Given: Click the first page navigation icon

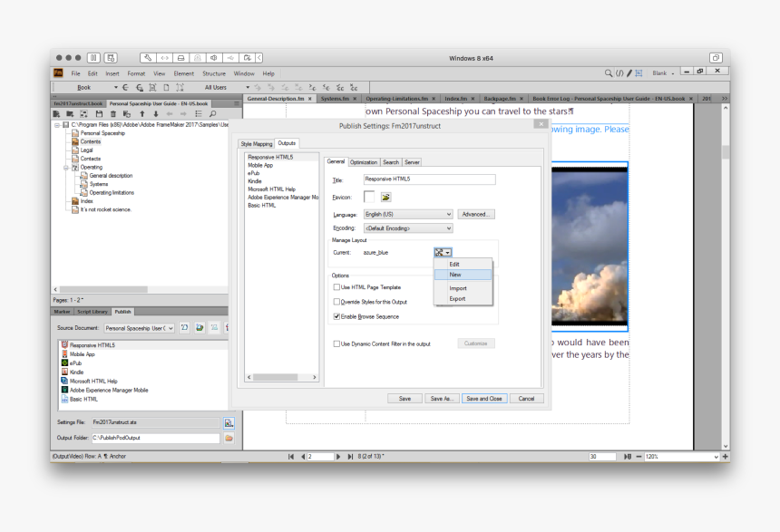Looking at the screenshot, I should click(x=290, y=457).
